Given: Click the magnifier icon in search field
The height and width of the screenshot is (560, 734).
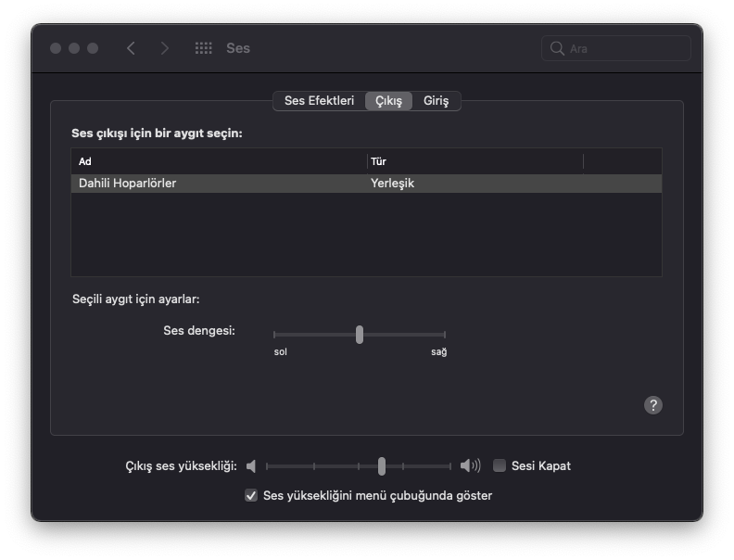Looking at the screenshot, I should point(557,48).
